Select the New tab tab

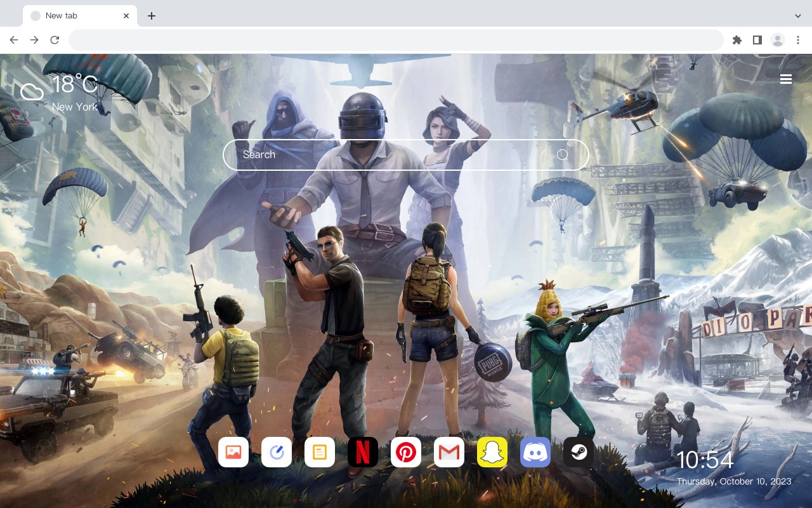click(x=80, y=16)
